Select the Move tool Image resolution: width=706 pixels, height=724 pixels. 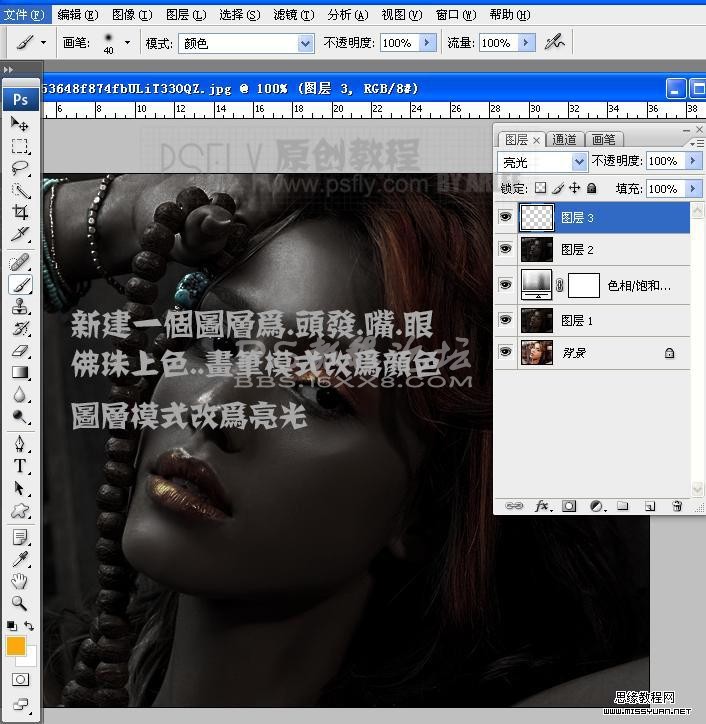(19, 124)
